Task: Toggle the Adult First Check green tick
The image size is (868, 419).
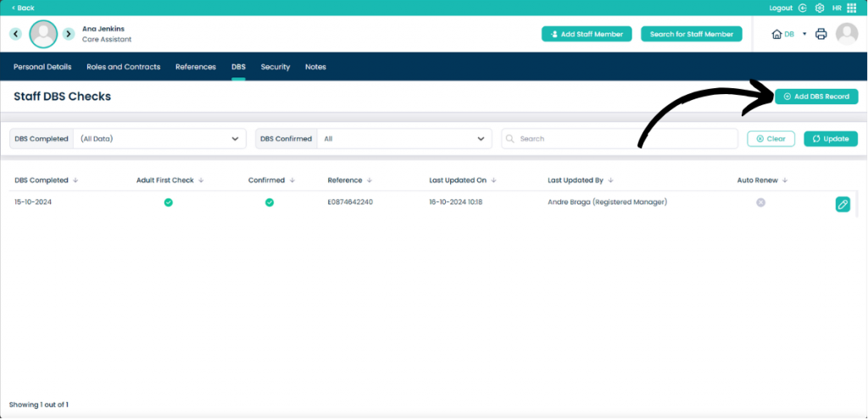Action: (x=169, y=203)
